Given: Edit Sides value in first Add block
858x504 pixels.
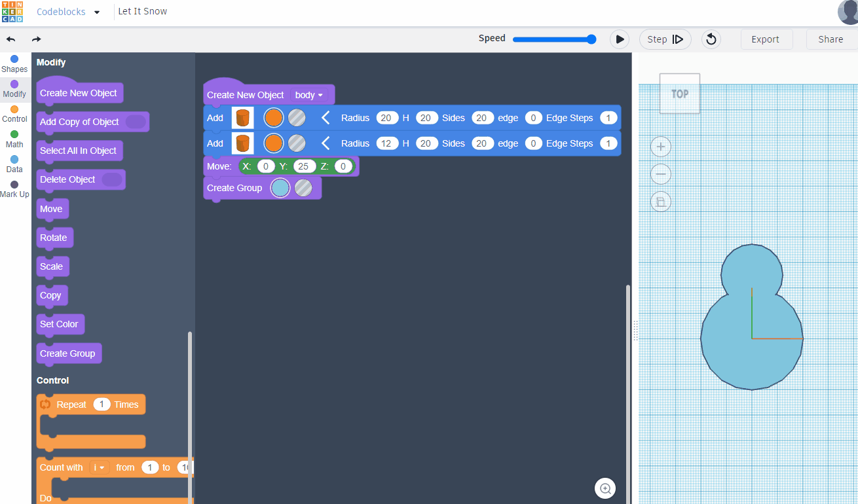Looking at the screenshot, I should point(483,118).
